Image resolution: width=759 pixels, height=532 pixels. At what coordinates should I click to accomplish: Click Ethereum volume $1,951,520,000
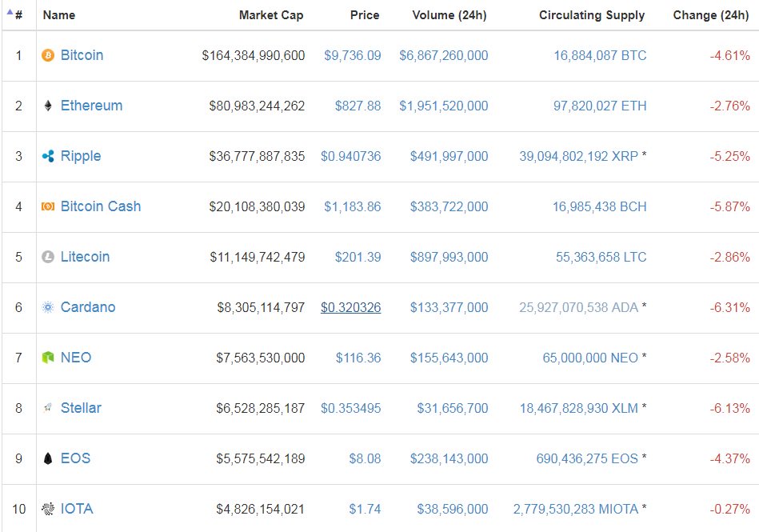tap(443, 106)
